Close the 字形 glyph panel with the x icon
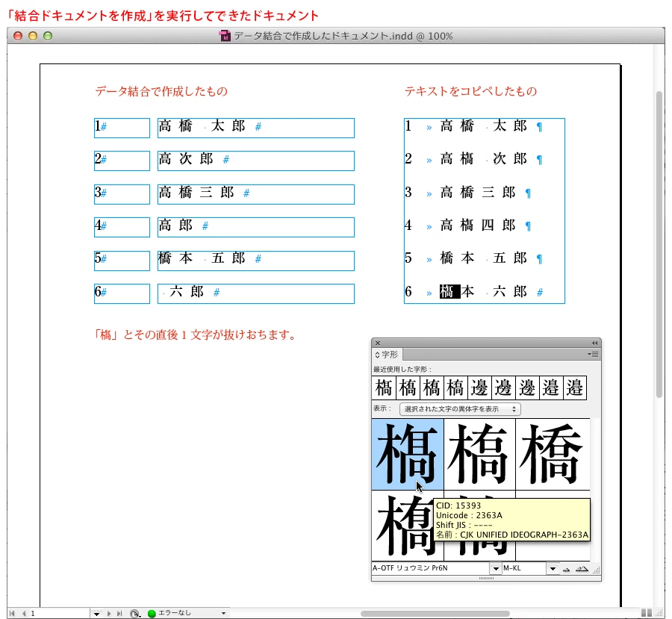Image resolution: width=672 pixels, height=619 pixels. tap(378, 343)
